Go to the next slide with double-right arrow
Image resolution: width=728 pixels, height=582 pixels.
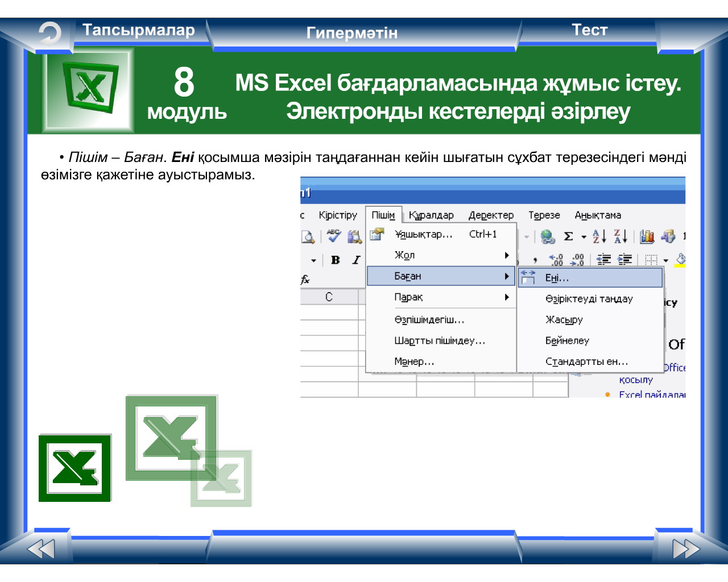point(686,549)
